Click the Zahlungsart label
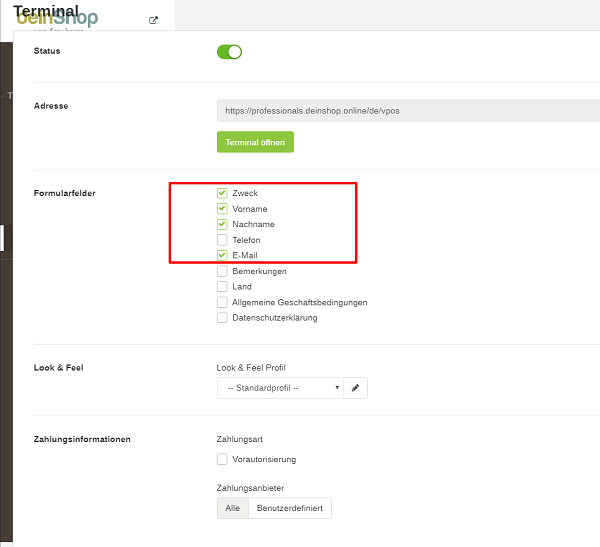Viewport: 600px width, 547px height. (x=240, y=439)
